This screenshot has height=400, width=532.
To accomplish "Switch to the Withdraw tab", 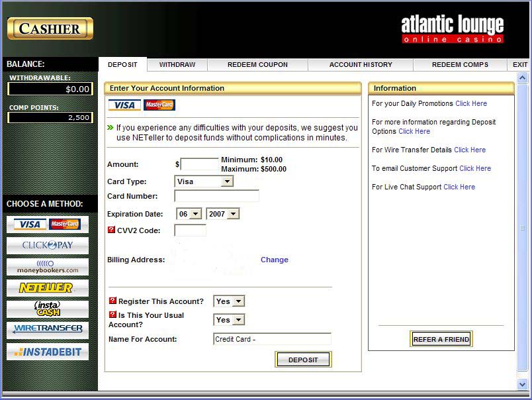I will pyautogui.click(x=177, y=65).
